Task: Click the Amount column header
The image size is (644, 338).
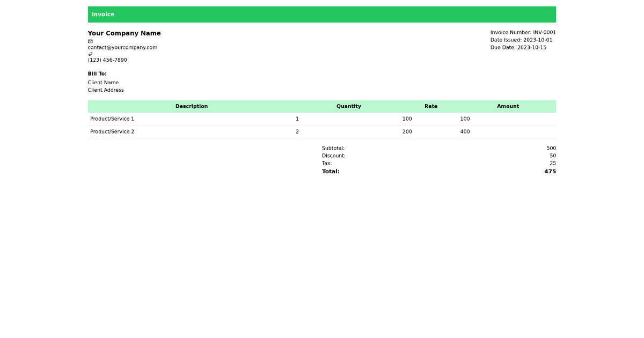Action: (508, 106)
